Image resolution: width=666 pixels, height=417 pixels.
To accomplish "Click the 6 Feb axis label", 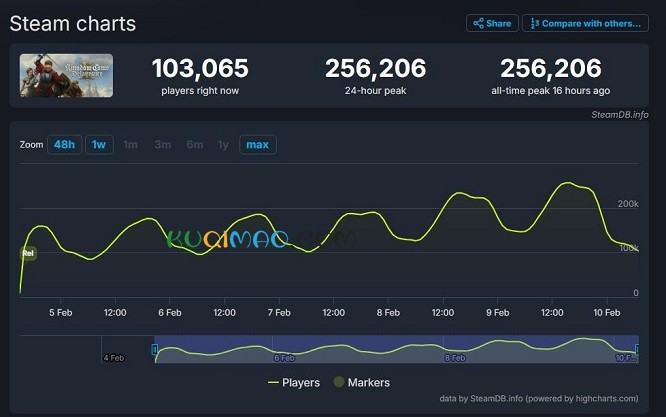I will pos(170,313).
